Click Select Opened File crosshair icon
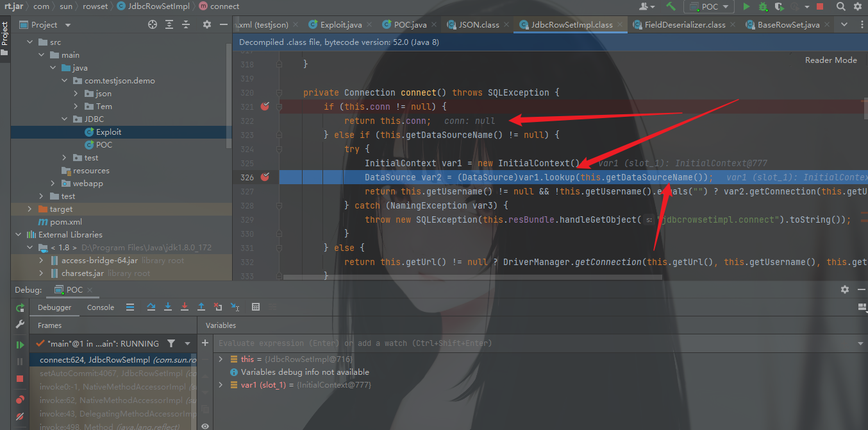This screenshot has width=868, height=430. (153, 24)
